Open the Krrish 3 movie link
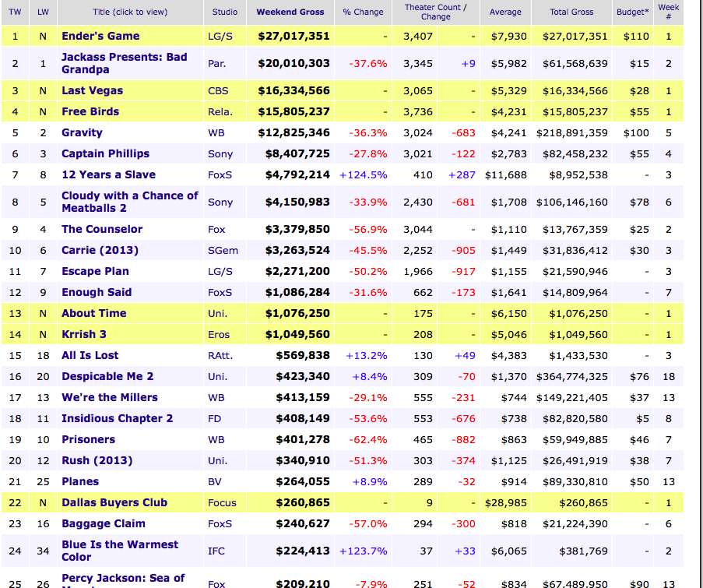 [x=84, y=334]
